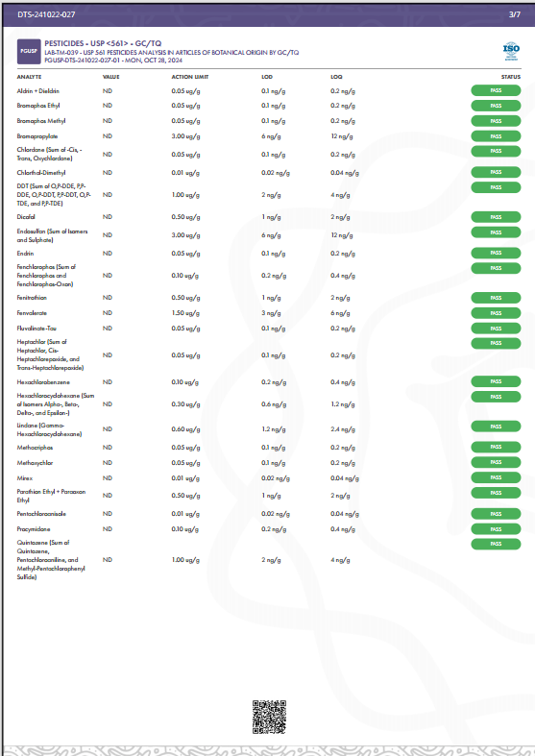Viewport: 535px width, 756px height.
Task: Click document ID DTS-241022-027 in header
Action: (x=46, y=14)
